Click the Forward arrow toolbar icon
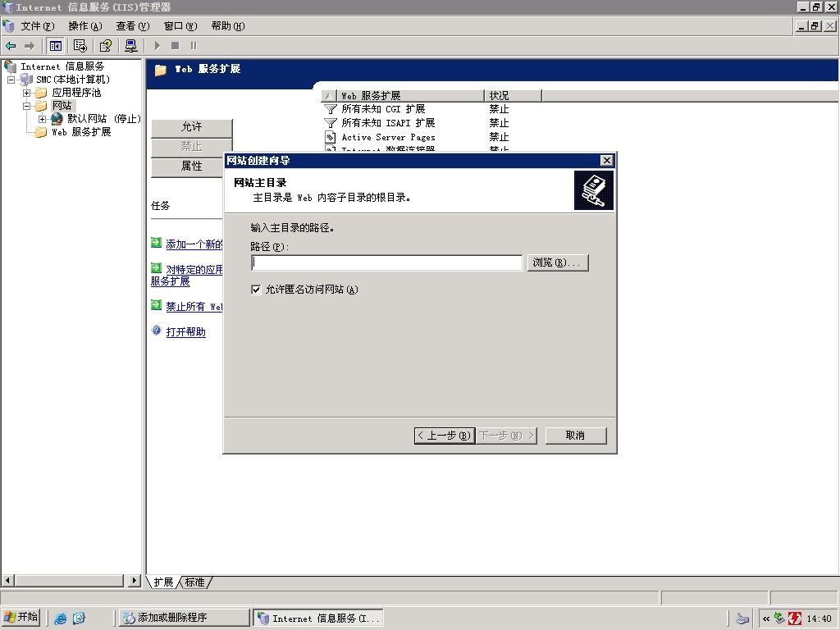This screenshot has height=630, width=840. 30,46
